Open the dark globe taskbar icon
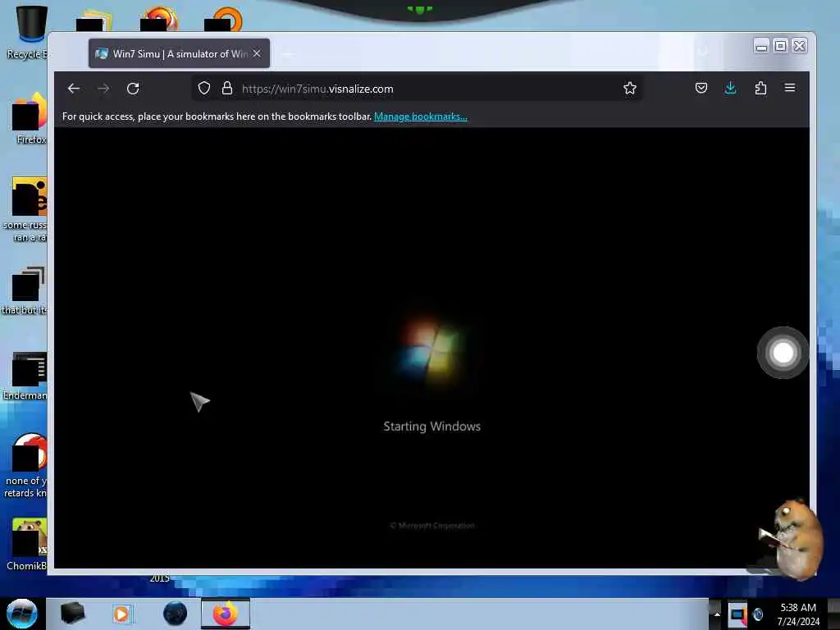The width and height of the screenshot is (840, 630). click(175, 614)
